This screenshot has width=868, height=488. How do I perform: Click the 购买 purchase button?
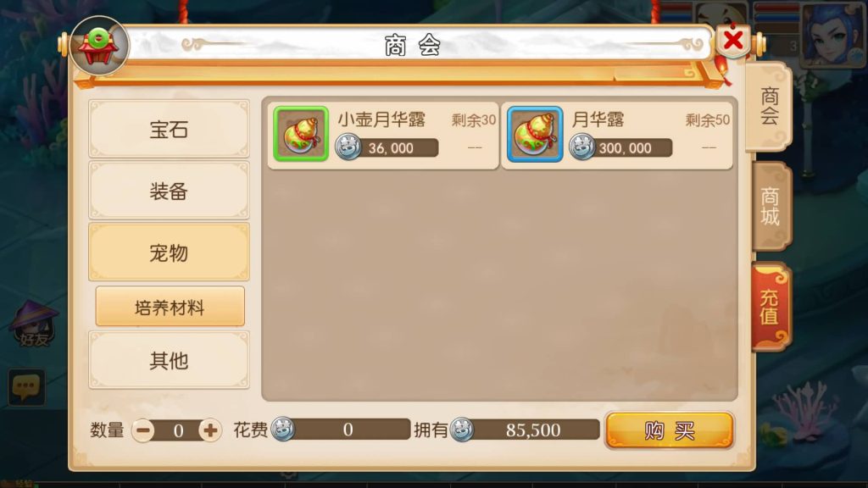(x=670, y=430)
